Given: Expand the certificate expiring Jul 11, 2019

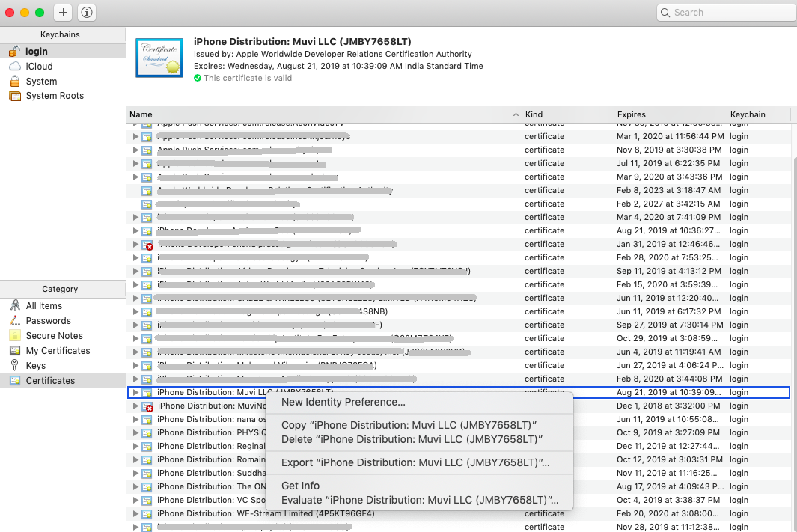Looking at the screenshot, I should tap(135, 164).
